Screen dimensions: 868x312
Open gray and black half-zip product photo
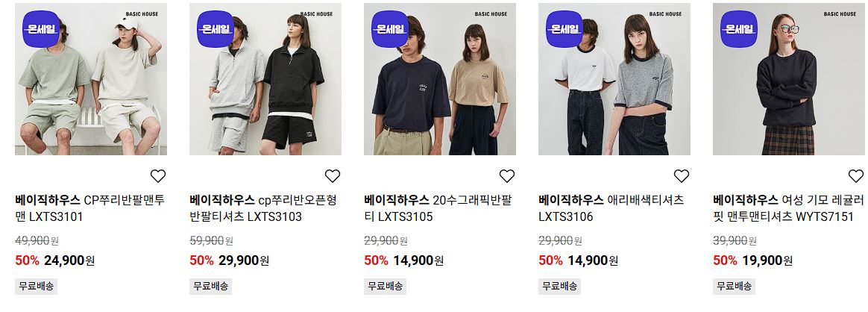[265, 79]
